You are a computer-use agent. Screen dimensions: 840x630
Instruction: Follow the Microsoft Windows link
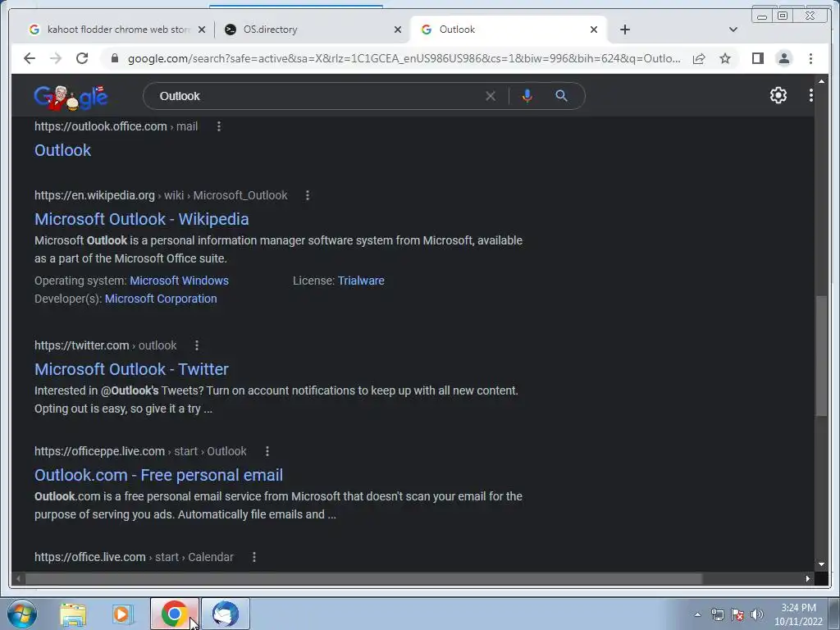179,281
